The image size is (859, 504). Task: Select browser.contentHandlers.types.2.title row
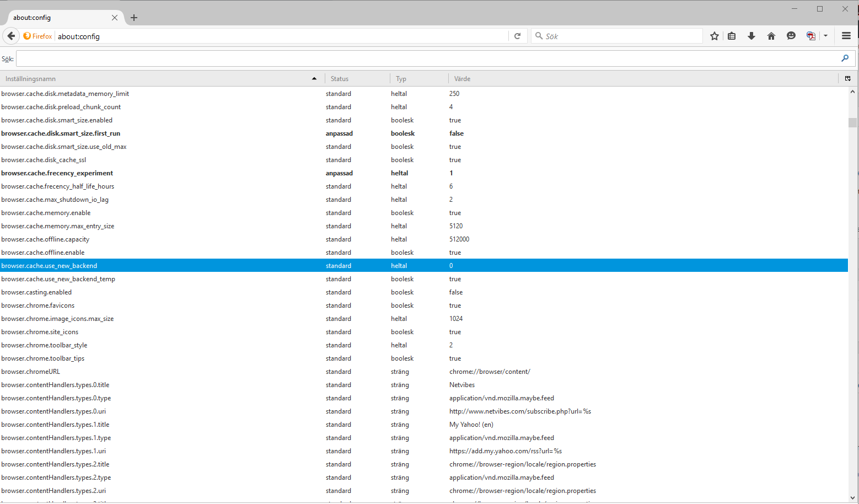[424, 464]
